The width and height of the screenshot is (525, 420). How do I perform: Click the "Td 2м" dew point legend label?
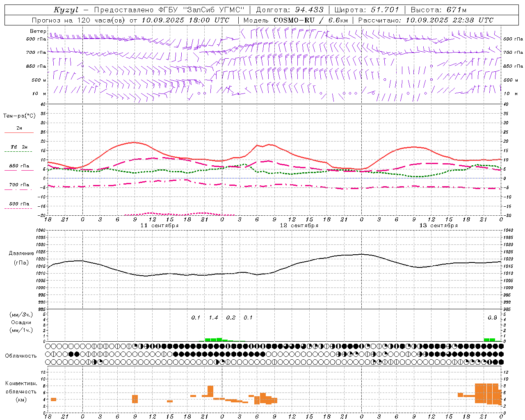pyautogui.click(x=19, y=147)
